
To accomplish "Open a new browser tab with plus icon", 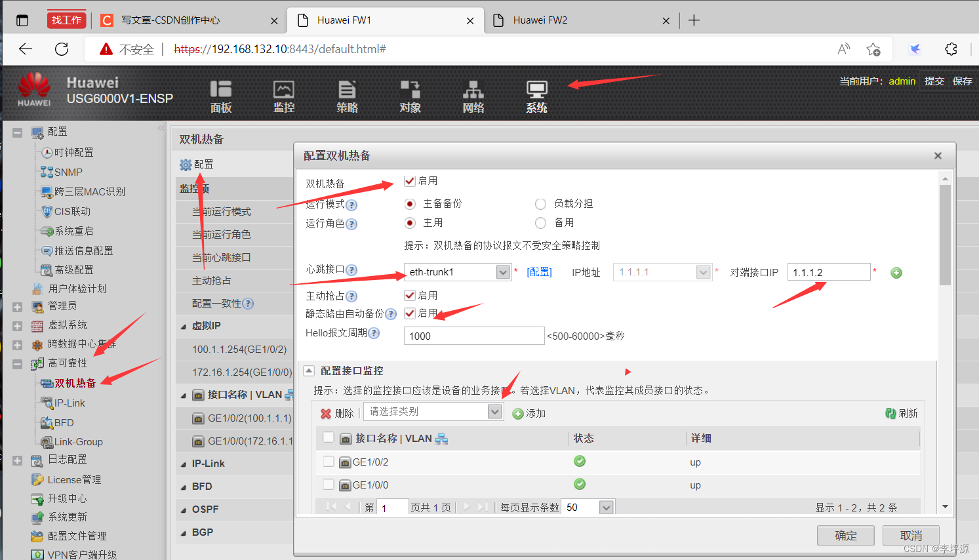I will [694, 20].
